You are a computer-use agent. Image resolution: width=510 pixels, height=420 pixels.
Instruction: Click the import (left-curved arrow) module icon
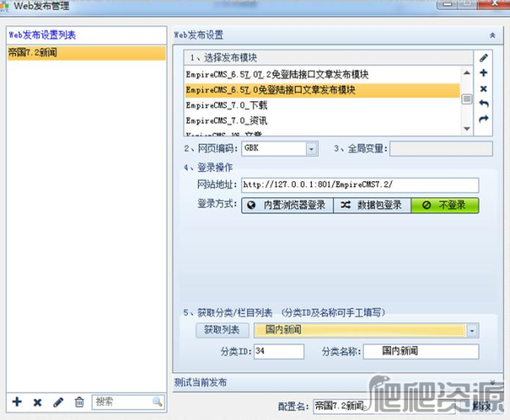pos(484,104)
